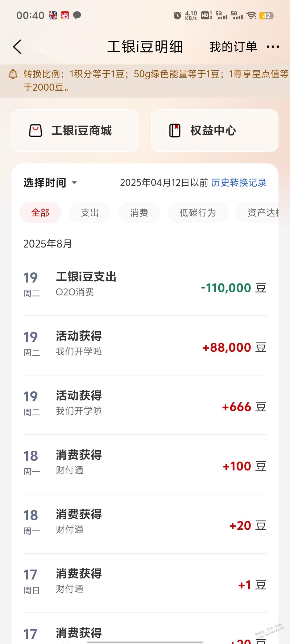Expand the 选择时间 dropdown arrow
290x644 pixels.
tap(74, 183)
